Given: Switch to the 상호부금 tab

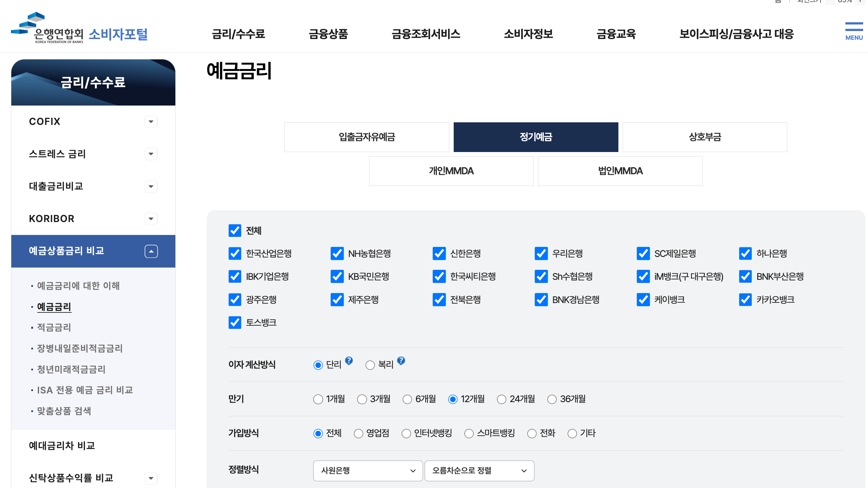Looking at the screenshot, I should pos(705,137).
